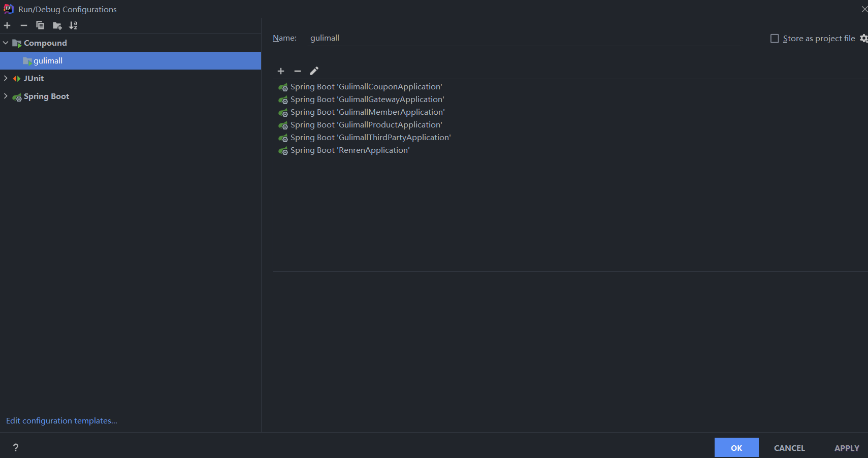Select Spring Boot 'RenrenApplication' row
This screenshot has width=868, height=458.
pyautogui.click(x=570, y=150)
